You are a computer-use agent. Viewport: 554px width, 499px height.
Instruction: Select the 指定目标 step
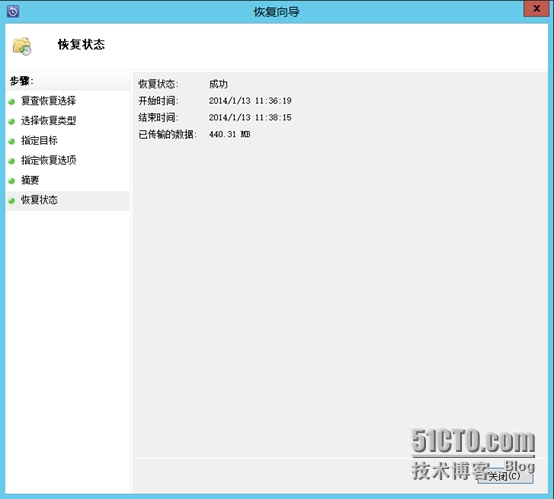click(x=39, y=141)
